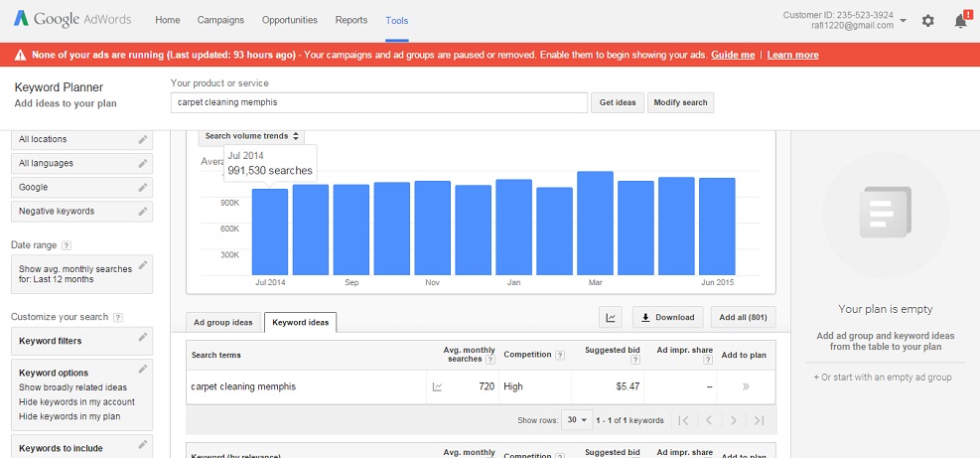Follow the Learn more link
980x458 pixels.
[x=792, y=55]
